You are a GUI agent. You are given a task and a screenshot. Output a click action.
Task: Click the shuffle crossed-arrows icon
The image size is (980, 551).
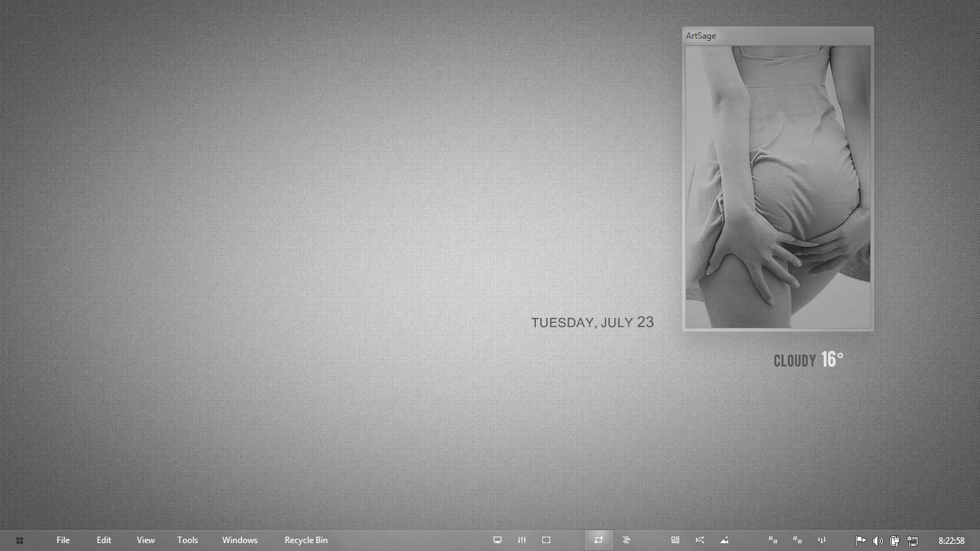(x=699, y=540)
